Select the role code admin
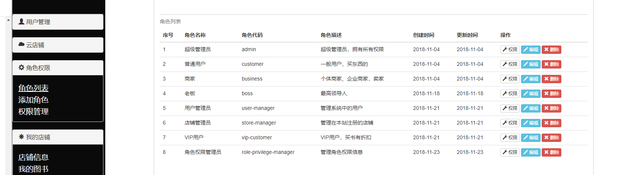Screen dimensions: 644x175 [x=249, y=49]
